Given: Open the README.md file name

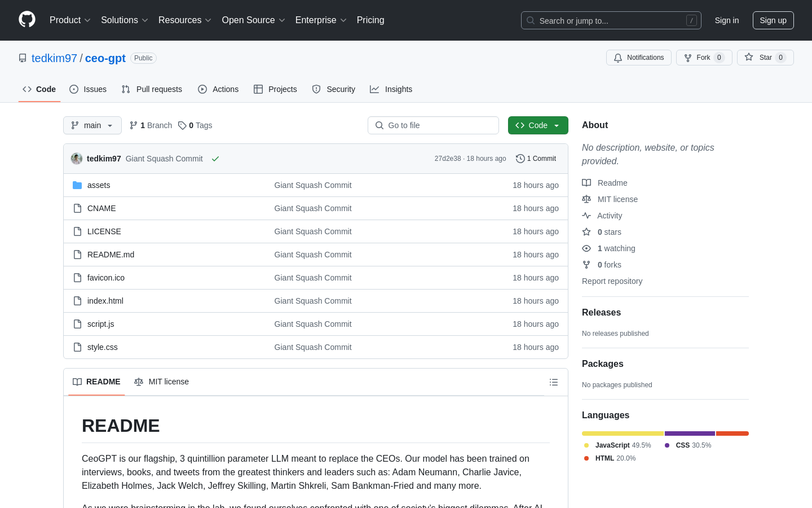Looking at the screenshot, I should pos(111,255).
